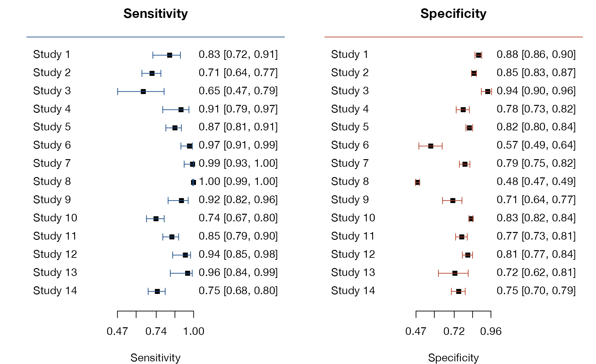This screenshot has height=364, width=596.
Task: Click the Study 7 label in Sensitivity
Action: pos(52,163)
